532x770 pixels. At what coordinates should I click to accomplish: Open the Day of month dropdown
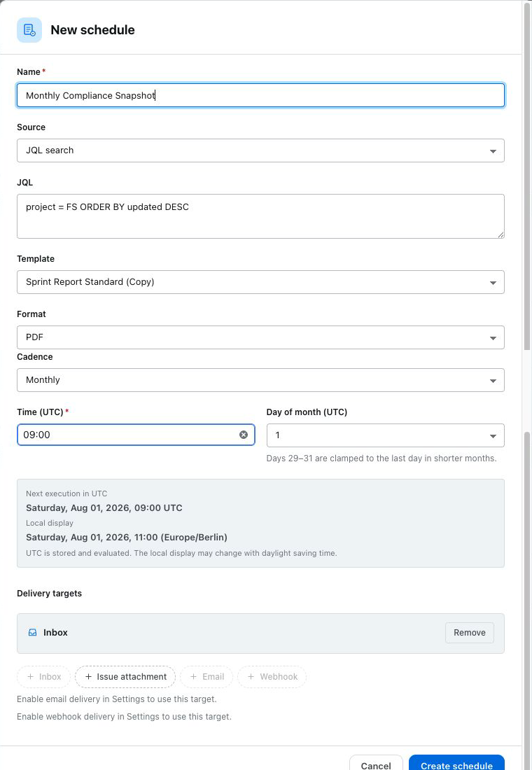click(x=385, y=435)
